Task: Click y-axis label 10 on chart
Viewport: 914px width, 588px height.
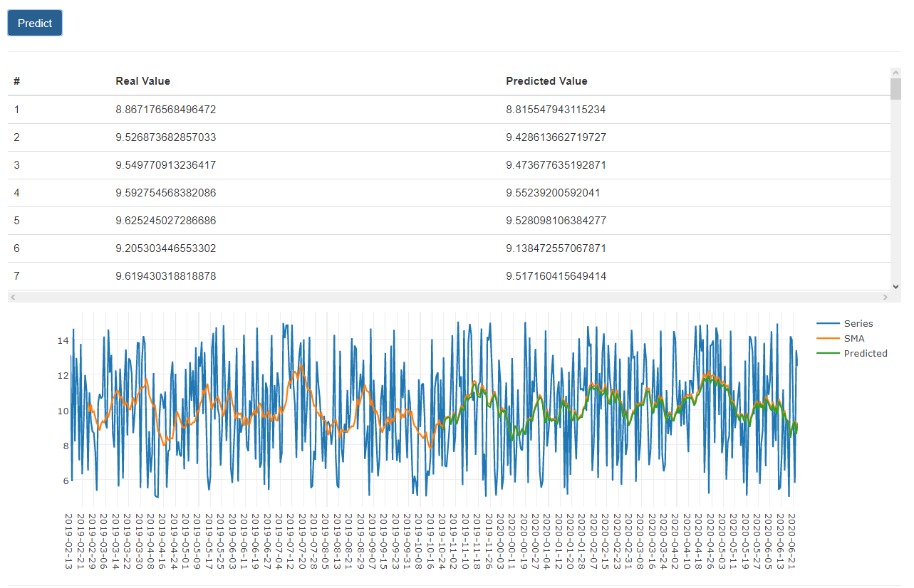Action: pos(63,411)
